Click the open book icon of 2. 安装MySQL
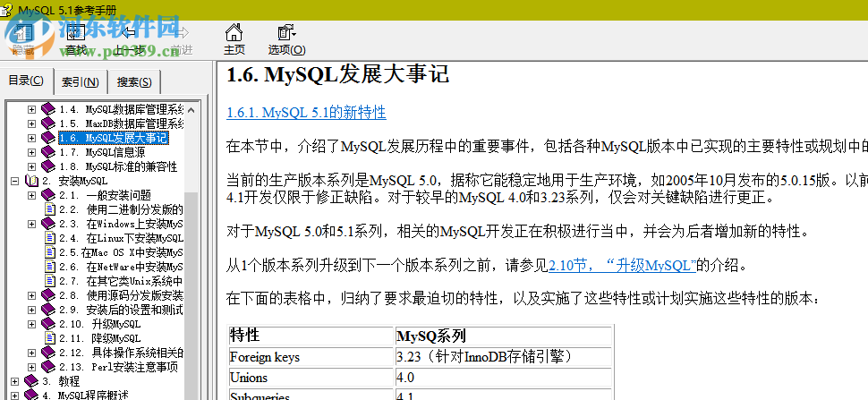Viewport: 868px width, 400px height. [x=31, y=181]
